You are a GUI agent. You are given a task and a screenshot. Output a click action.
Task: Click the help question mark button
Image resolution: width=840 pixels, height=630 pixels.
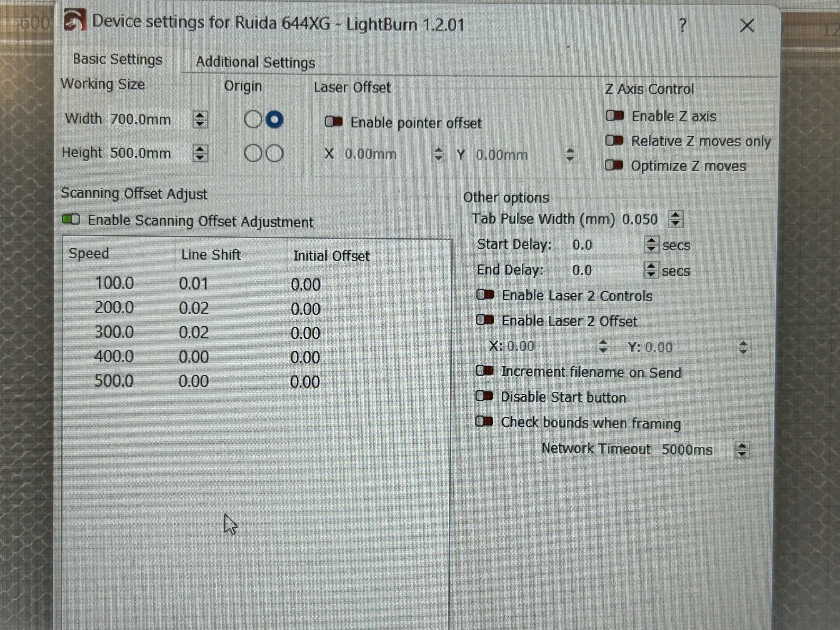click(682, 25)
